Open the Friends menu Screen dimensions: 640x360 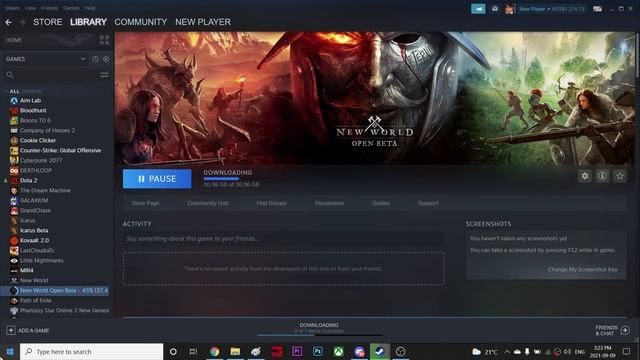[49, 8]
